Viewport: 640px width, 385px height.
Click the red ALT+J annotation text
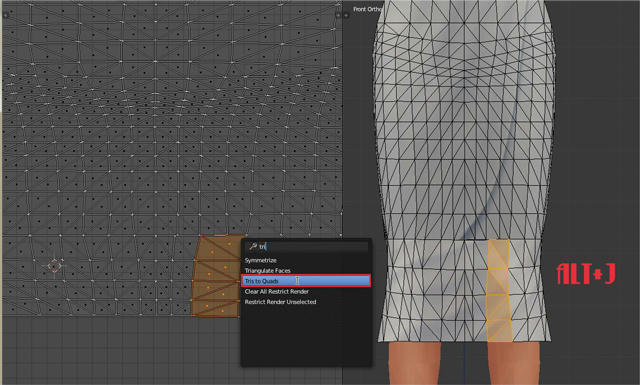pyautogui.click(x=586, y=274)
